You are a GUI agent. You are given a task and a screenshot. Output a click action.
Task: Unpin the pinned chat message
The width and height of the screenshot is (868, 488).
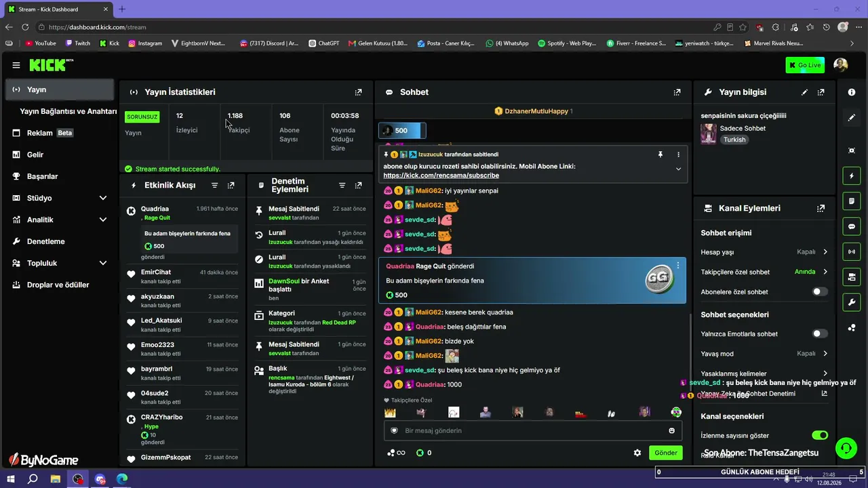coord(660,155)
